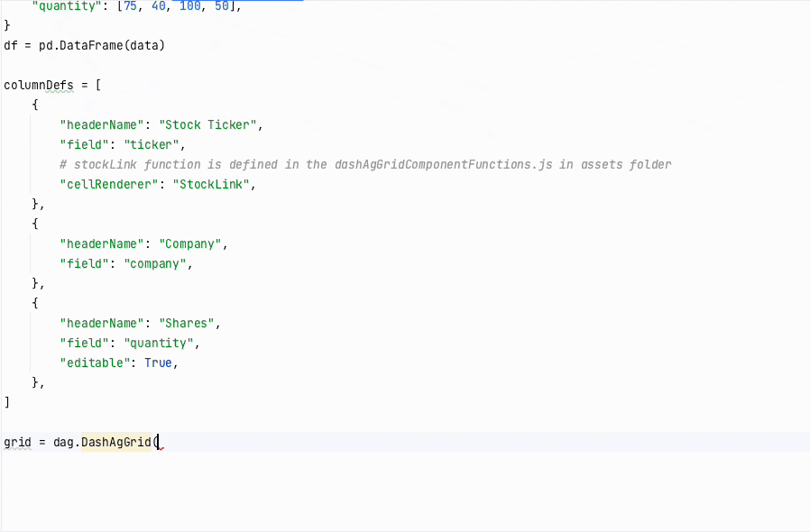Click the "Shares" header name string

tap(186, 324)
